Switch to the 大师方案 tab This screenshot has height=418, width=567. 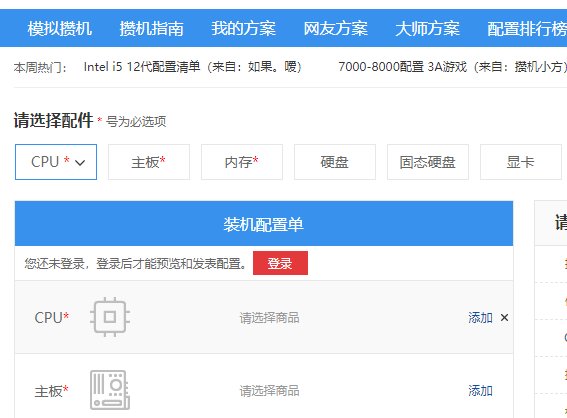coord(427,29)
